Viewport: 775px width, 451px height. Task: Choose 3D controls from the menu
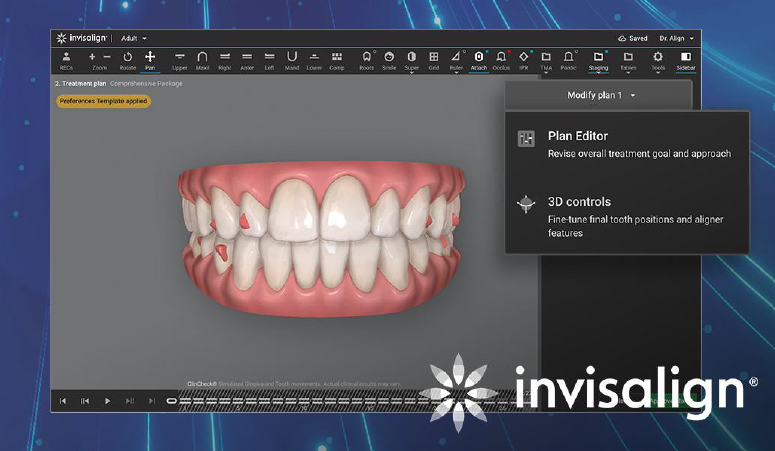click(627, 217)
